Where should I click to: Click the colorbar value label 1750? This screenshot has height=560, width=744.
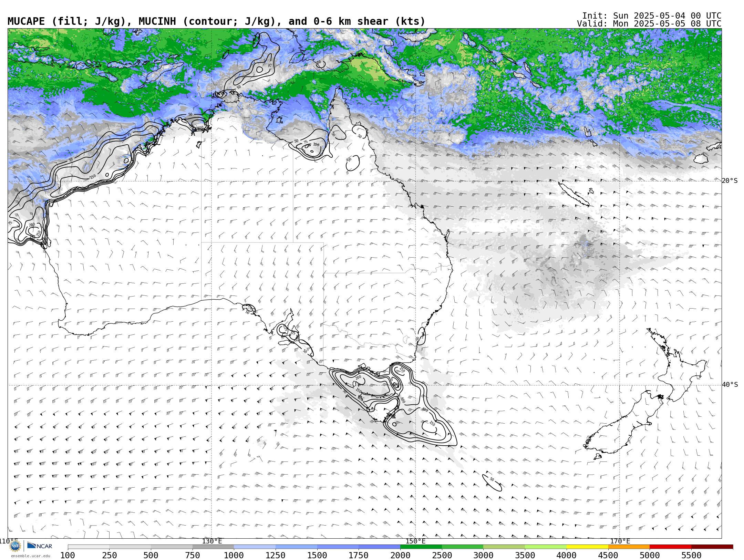tap(359, 556)
